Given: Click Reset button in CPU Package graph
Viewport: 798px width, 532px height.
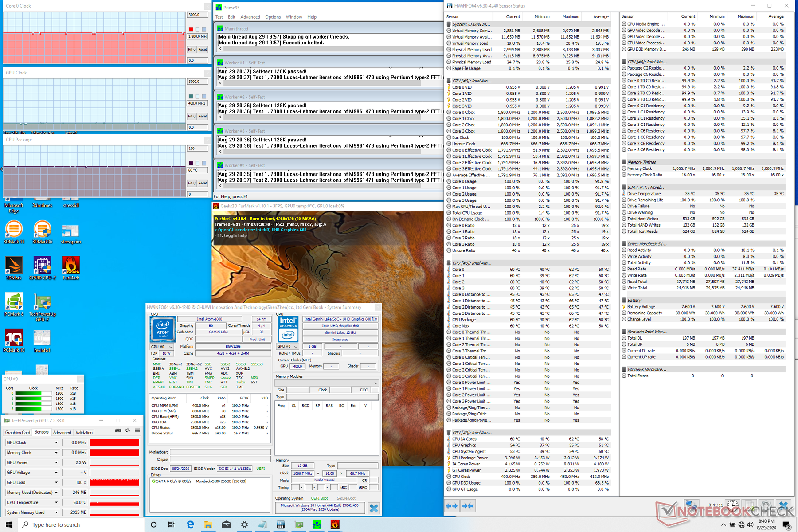Looking at the screenshot, I should tap(203, 183).
